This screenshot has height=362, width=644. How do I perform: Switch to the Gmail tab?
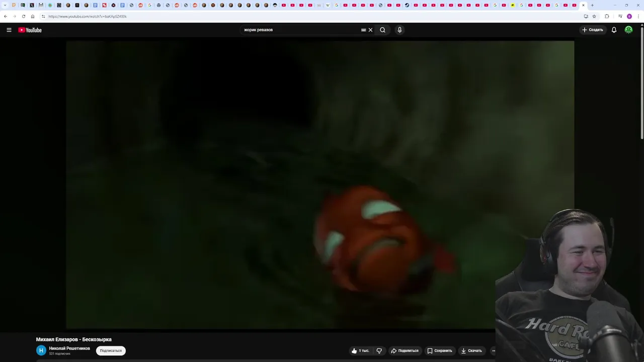[x=41, y=5]
